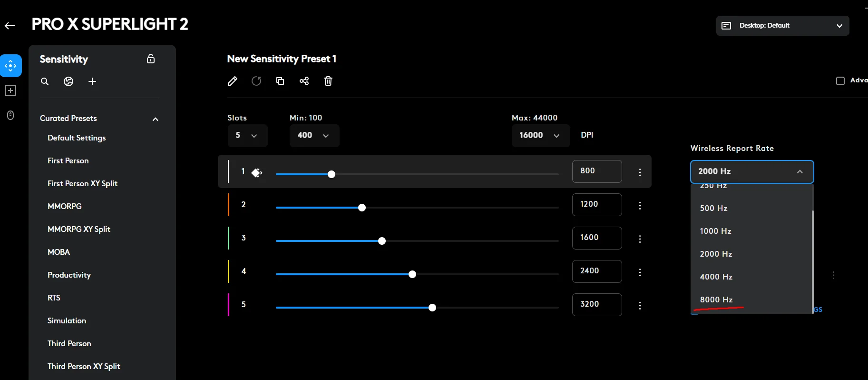Click the slot 4 DPI value field 2400
Image resolution: width=868 pixels, height=380 pixels.
point(597,271)
